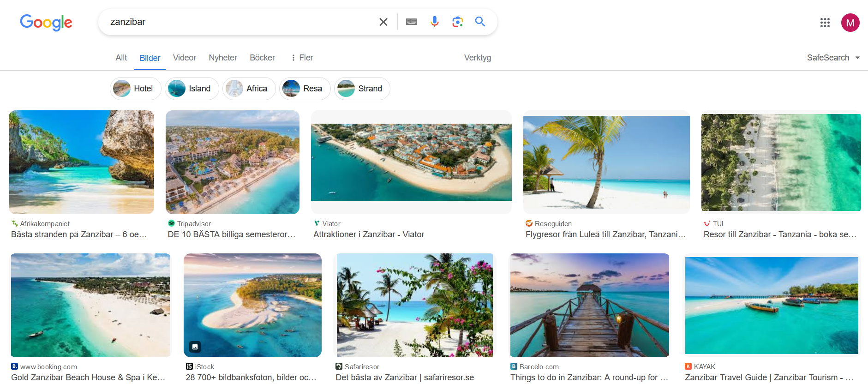
Task: Switch to the Nyheter tab
Action: click(222, 58)
